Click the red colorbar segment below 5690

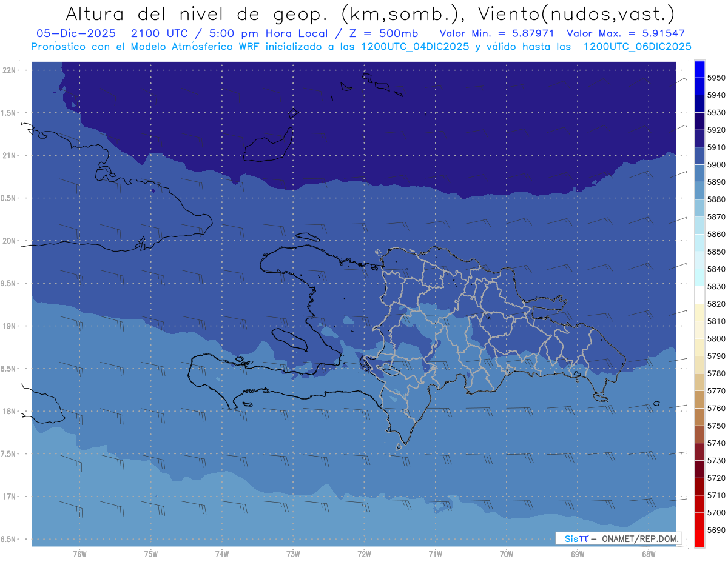click(x=699, y=538)
